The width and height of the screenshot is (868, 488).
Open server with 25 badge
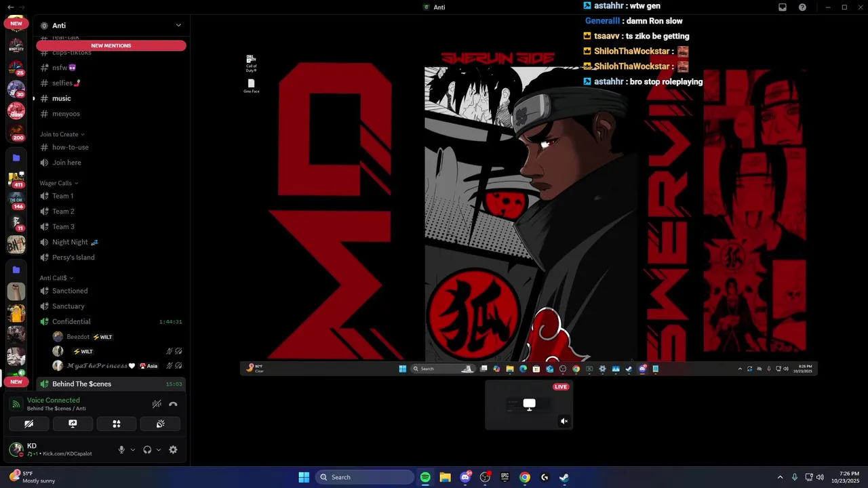[x=16, y=67]
